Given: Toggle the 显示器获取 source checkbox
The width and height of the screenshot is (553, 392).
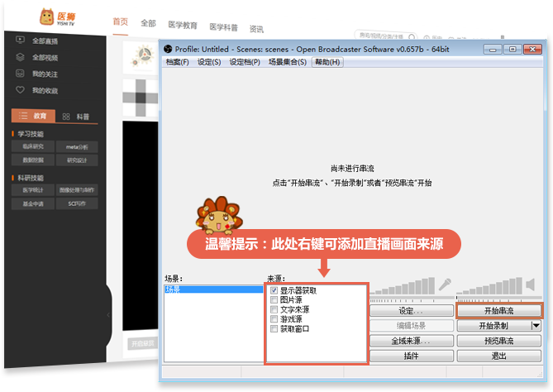Looking at the screenshot, I should coord(274,290).
